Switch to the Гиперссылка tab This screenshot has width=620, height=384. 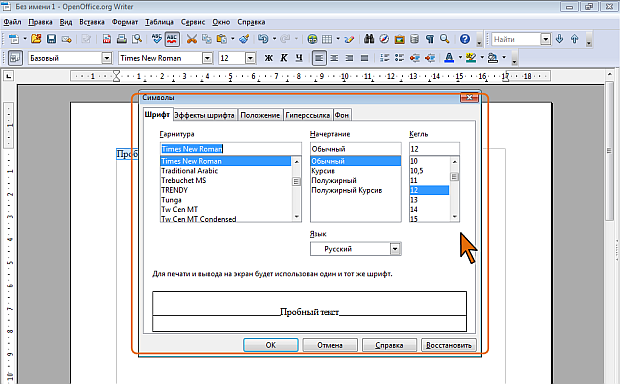pos(308,115)
